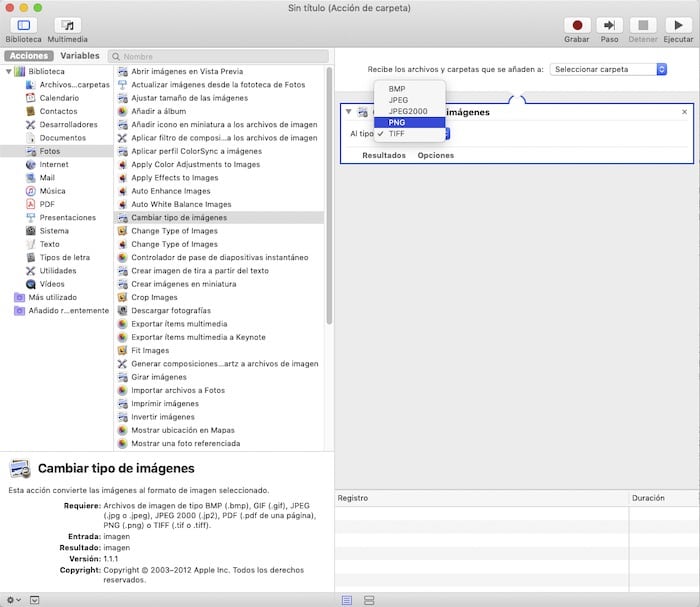Click Opciones in the action panel
Screen dimensions: 700x607
[435, 155]
